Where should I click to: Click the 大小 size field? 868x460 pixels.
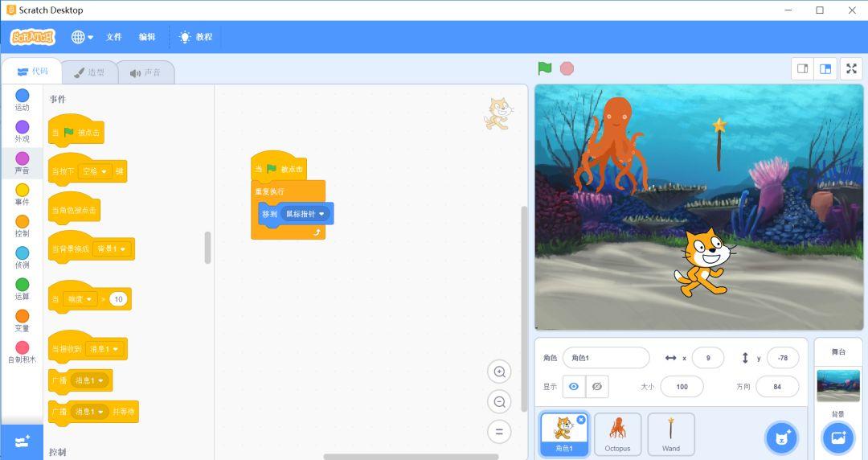pos(682,387)
